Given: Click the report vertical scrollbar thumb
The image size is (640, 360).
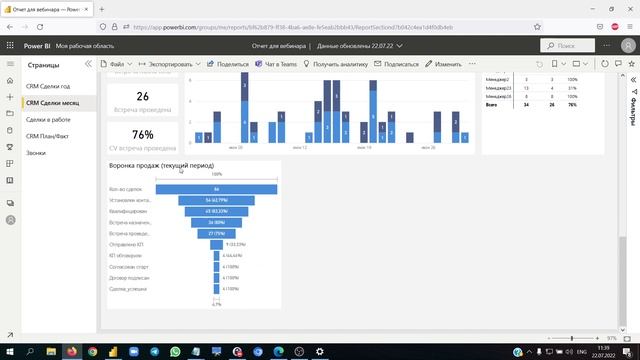Looking at the screenshot, I should 622,280.
